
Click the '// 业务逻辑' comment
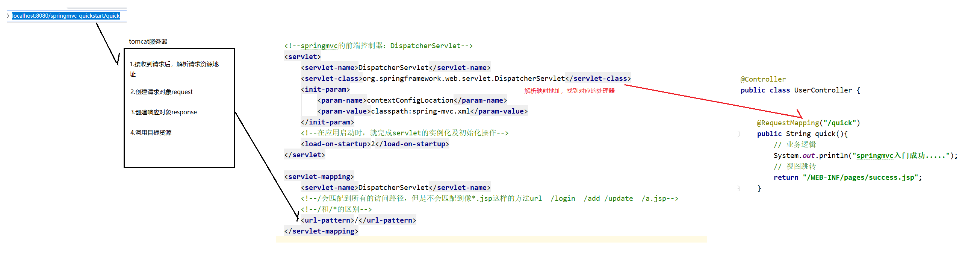[x=794, y=145]
